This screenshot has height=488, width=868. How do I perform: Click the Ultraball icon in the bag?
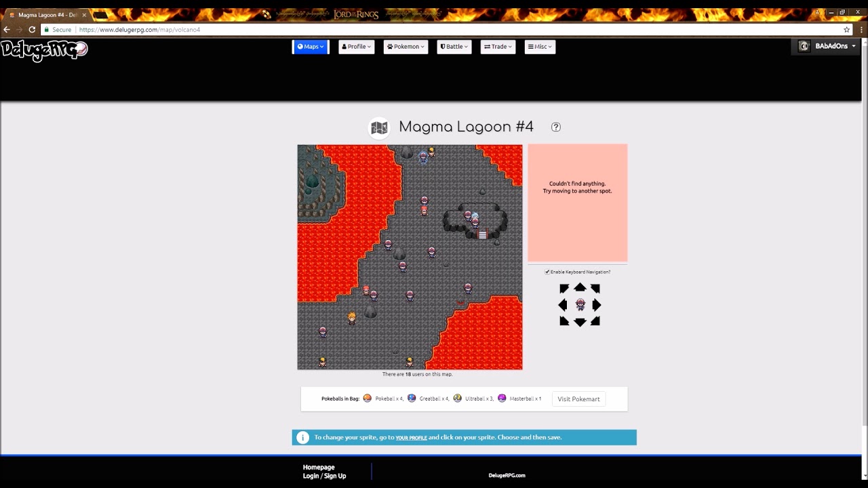[x=458, y=399]
